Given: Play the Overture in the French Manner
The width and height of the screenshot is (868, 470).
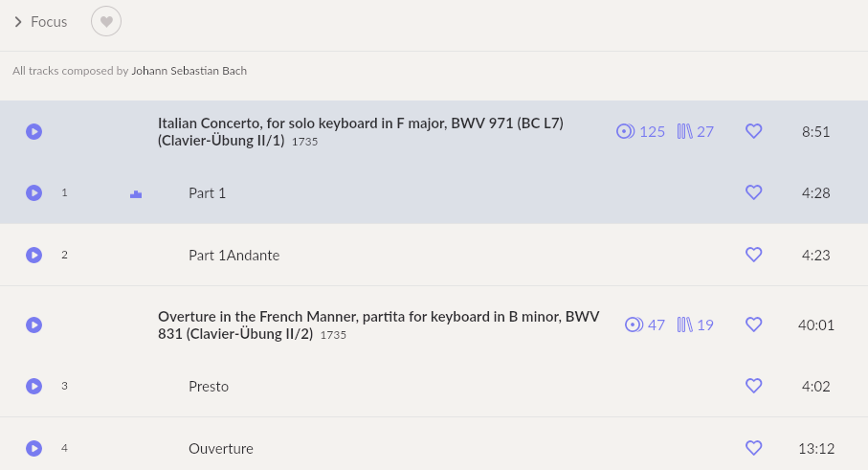Looking at the screenshot, I should coord(33,325).
